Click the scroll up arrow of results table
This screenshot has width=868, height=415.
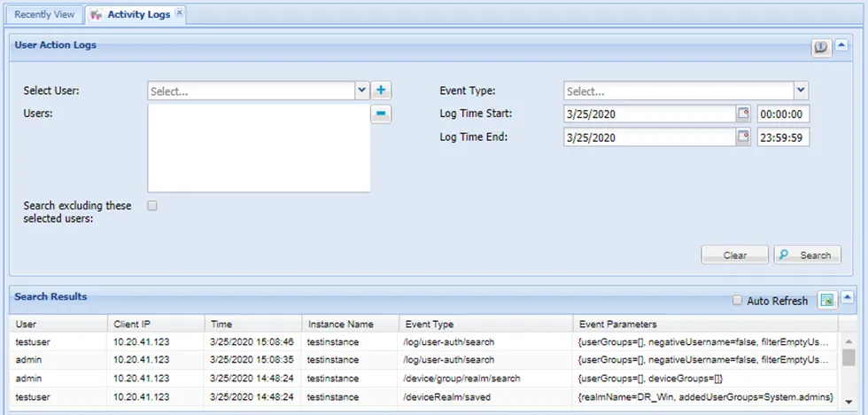pos(849,341)
